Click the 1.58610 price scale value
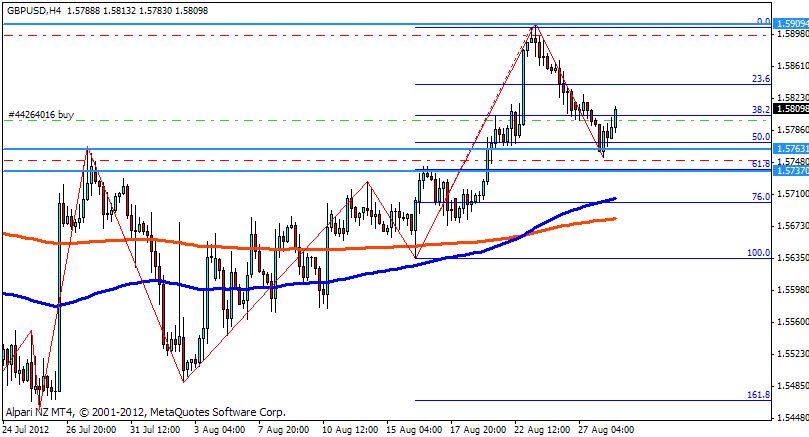The width and height of the screenshot is (809, 437). pos(793,66)
